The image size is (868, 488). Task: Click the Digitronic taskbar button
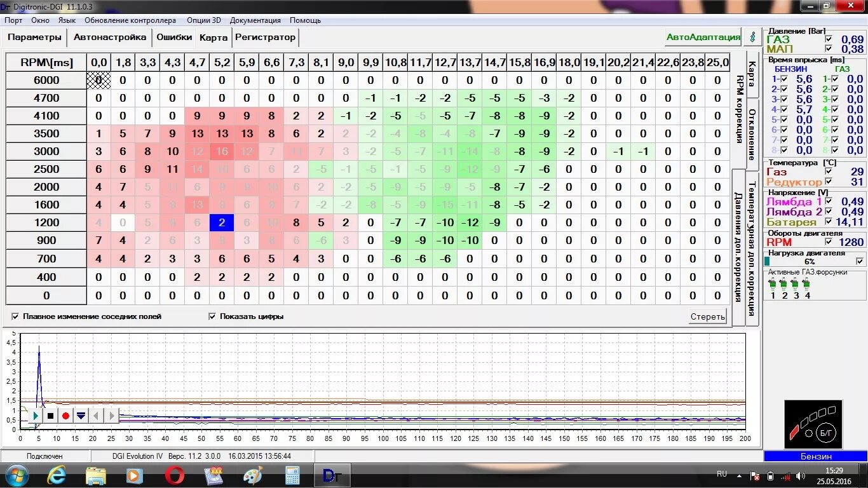tap(332, 475)
